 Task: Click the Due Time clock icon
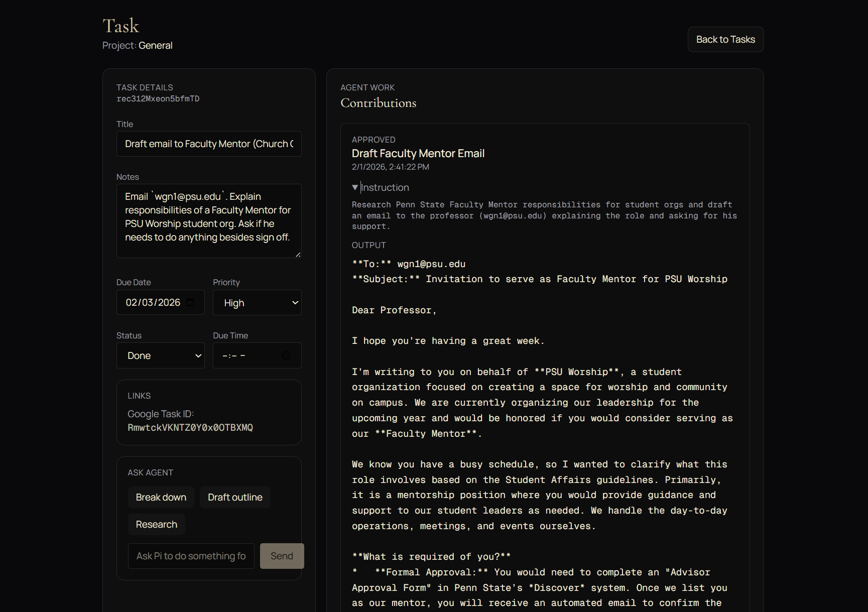tap(286, 355)
